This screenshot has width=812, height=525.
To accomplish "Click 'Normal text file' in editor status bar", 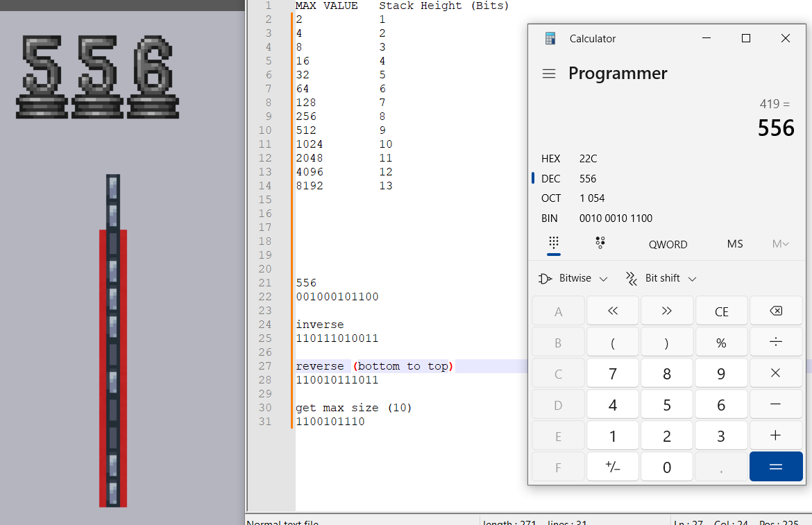I will [x=282, y=522].
